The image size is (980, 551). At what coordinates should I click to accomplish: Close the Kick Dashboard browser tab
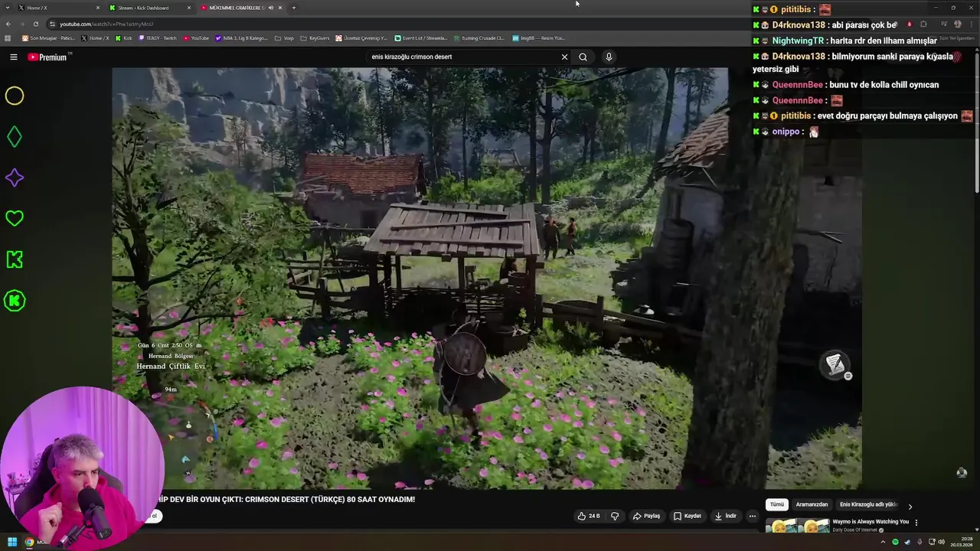pyautogui.click(x=189, y=8)
